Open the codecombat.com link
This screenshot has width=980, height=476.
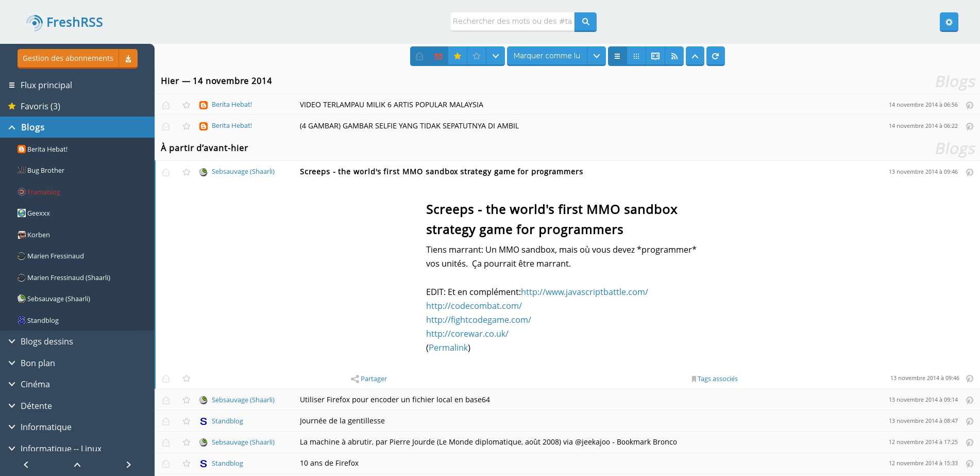pyautogui.click(x=474, y=306)
